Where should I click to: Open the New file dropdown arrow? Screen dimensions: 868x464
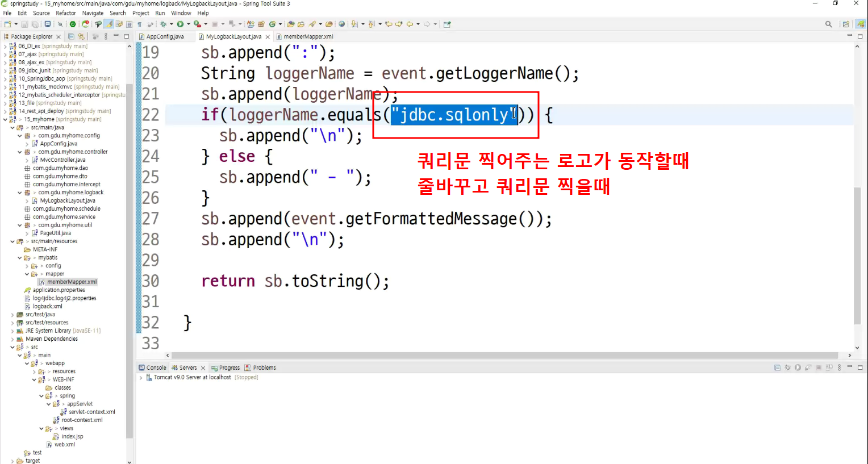(16, 24)
